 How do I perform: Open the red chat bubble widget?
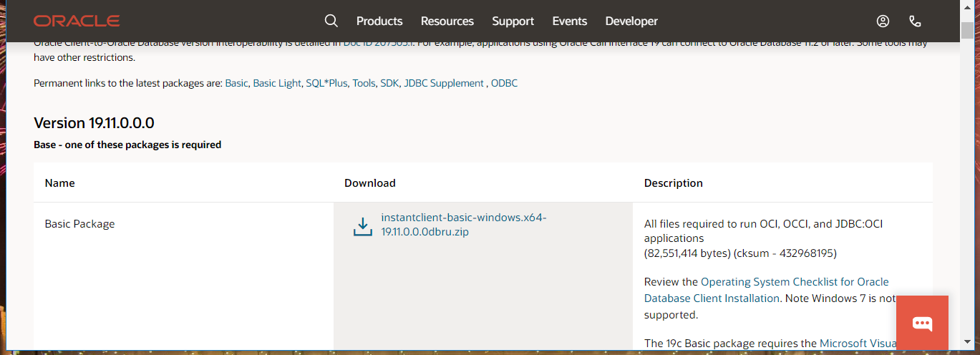click(x=922, y=324)
